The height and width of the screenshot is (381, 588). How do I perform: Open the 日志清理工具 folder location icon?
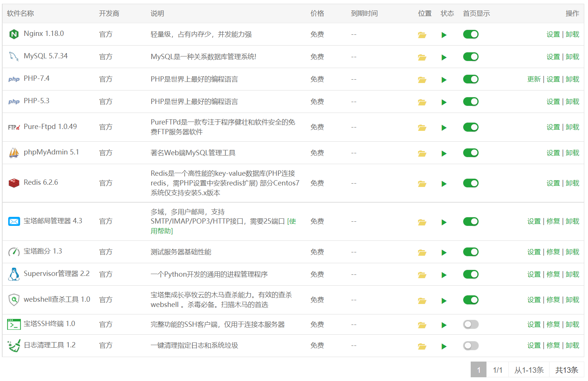[x=422, y=346]
